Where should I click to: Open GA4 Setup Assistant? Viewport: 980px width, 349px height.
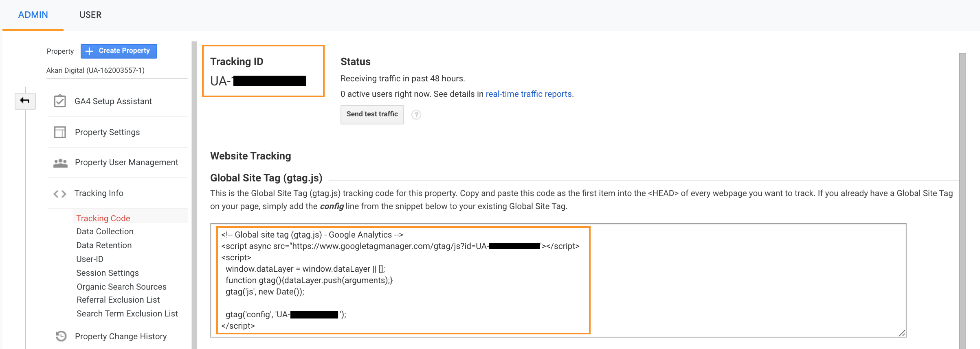[x=113, y=101]
